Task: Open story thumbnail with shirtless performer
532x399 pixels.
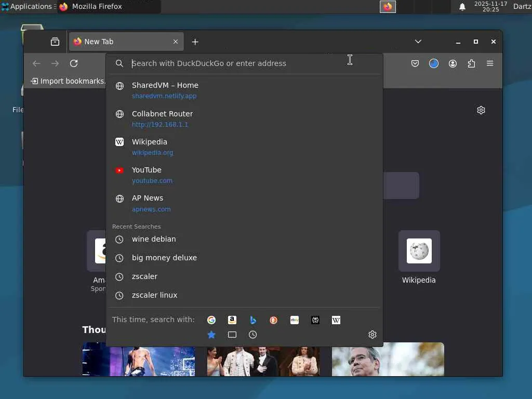Action: [138, 360]
